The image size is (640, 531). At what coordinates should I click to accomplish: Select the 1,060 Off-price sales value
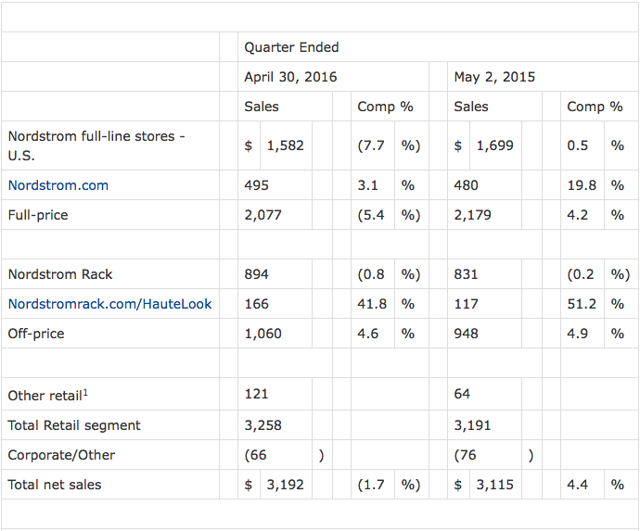(x=263, y=334)
